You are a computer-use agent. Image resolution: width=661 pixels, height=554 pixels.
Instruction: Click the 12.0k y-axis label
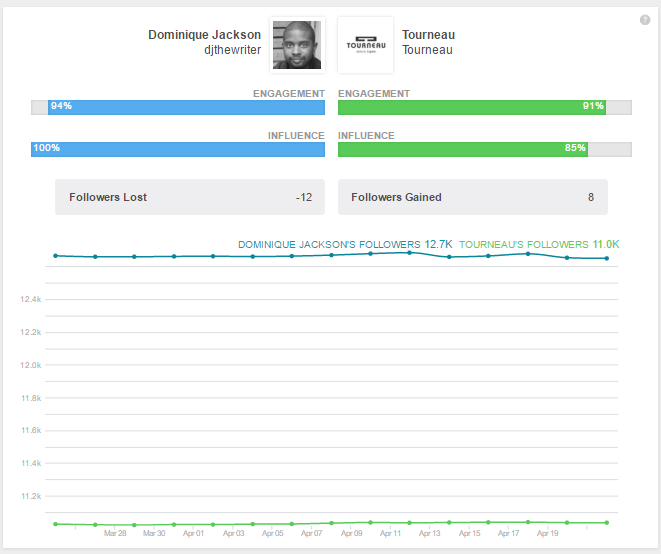click(31, 365)
